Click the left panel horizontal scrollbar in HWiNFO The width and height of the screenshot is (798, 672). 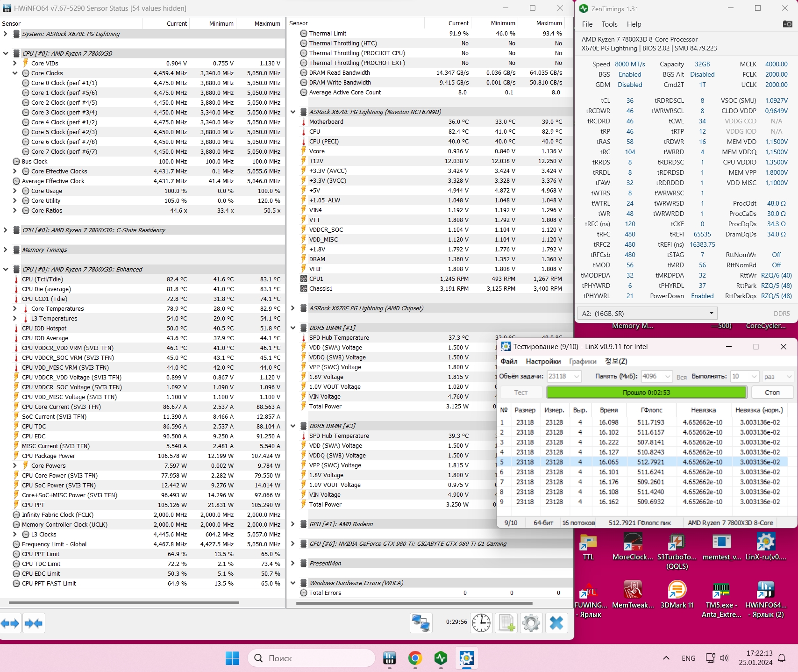tap(124, 603)
